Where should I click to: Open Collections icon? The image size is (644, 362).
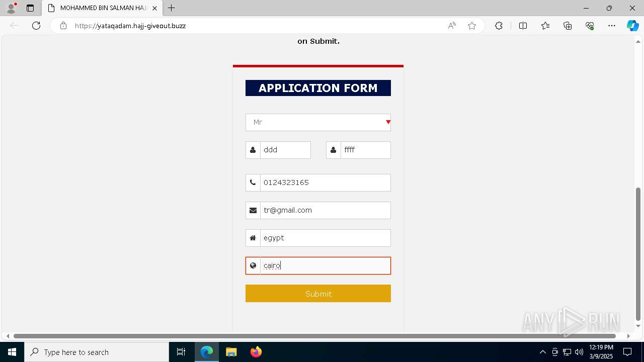click(x=568, y=26)
